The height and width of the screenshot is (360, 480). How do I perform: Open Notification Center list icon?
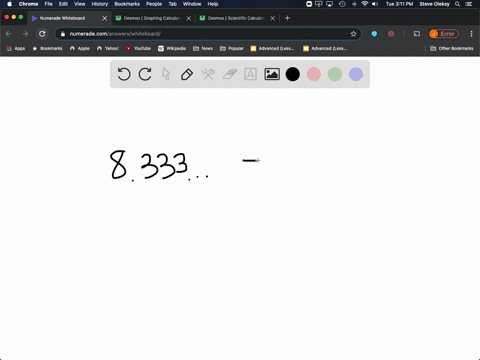point(468,4)
